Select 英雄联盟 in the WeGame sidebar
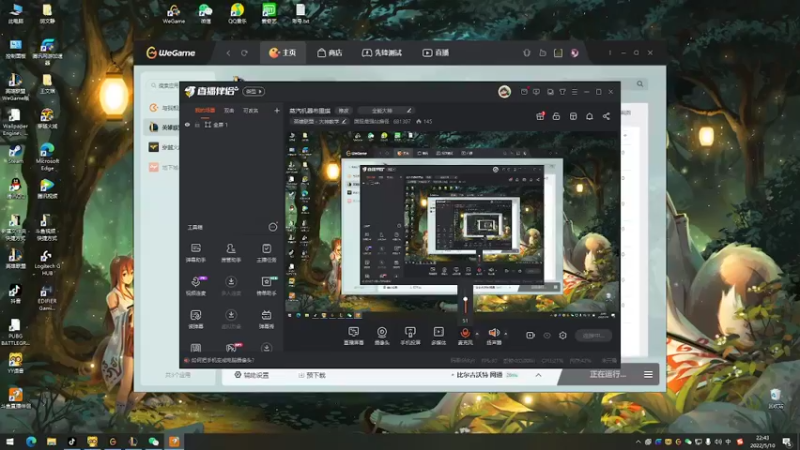 [x=162, y=127]
